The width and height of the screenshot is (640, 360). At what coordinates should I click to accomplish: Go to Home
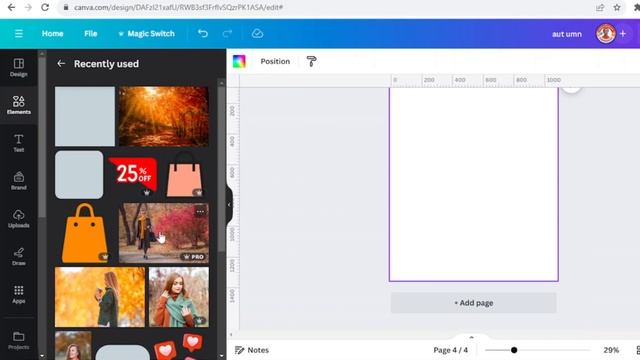[52, 33]
